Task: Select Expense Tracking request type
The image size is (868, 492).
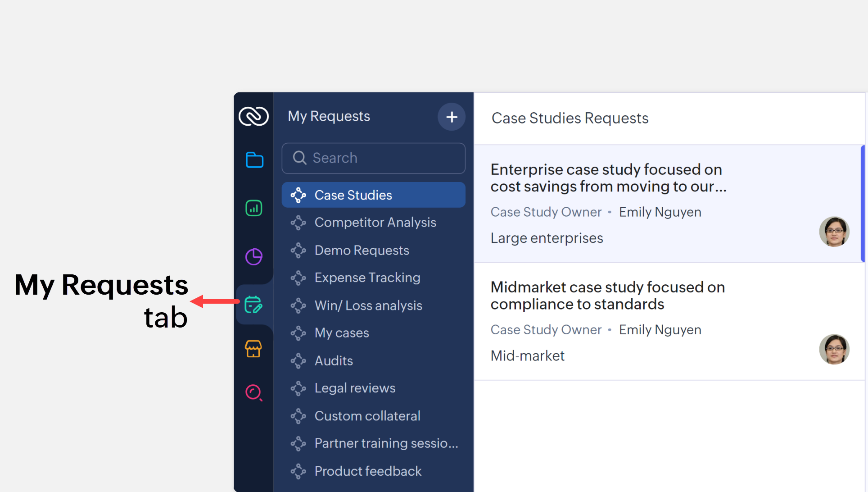Action: pos(367,278)
